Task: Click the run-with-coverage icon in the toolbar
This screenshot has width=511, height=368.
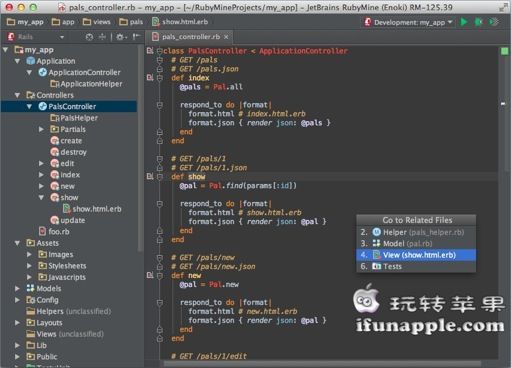Action: click(x=494, y=22)
